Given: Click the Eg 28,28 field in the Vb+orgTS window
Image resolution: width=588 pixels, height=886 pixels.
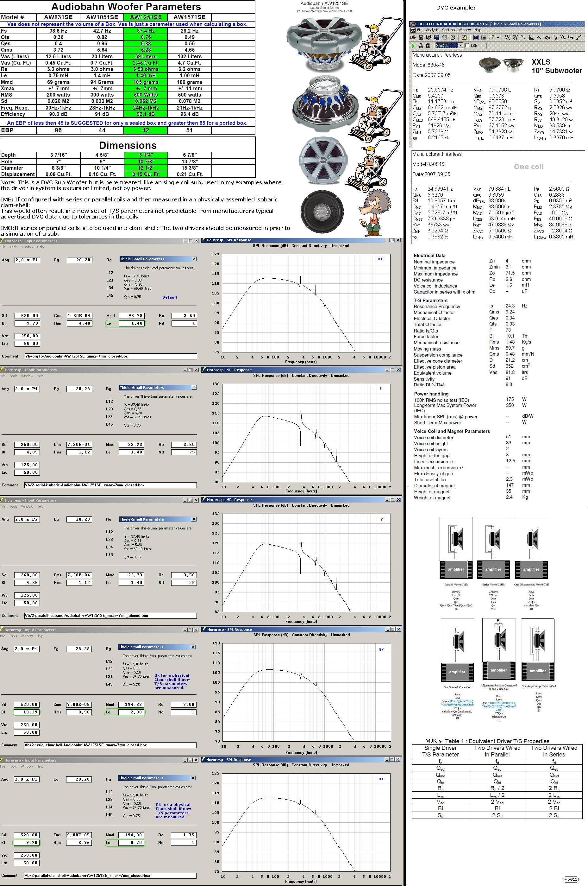Looking at the screenshot, I should pyautogui.click(x=79, y=260).
